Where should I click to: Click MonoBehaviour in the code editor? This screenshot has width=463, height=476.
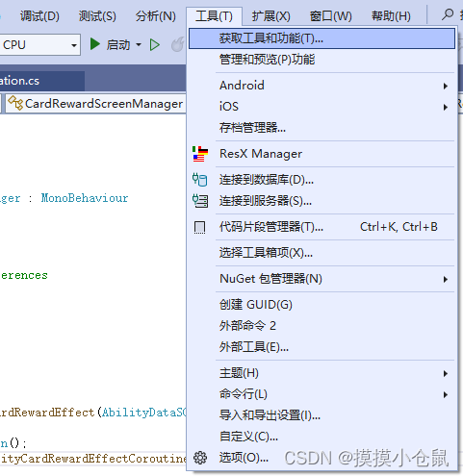point(85,198)
